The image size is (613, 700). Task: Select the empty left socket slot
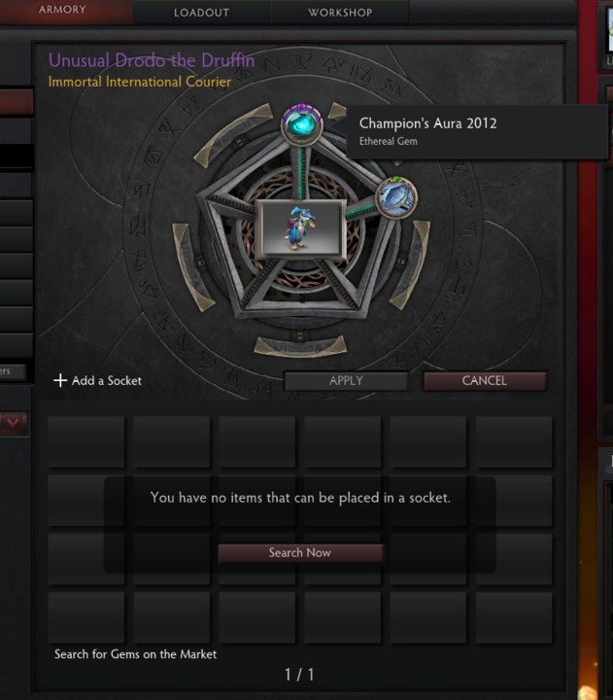pyautogui.click(x=192, y=266)
